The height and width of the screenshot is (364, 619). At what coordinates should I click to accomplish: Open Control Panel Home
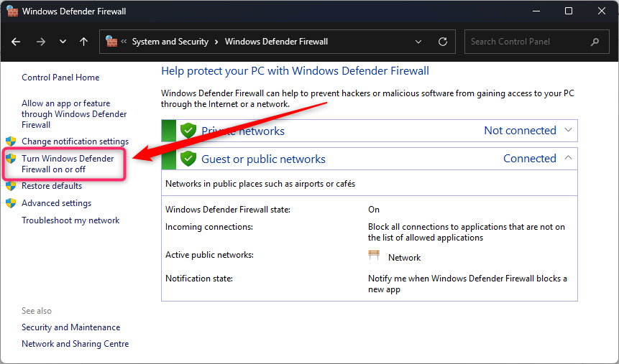60,78
